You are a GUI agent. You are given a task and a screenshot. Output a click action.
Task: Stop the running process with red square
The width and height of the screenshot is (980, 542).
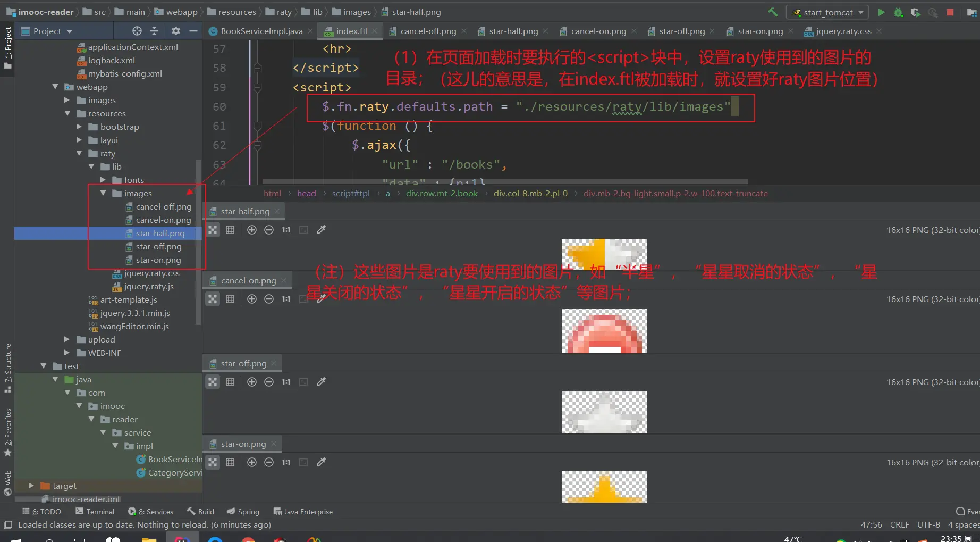tap(950, 12)
